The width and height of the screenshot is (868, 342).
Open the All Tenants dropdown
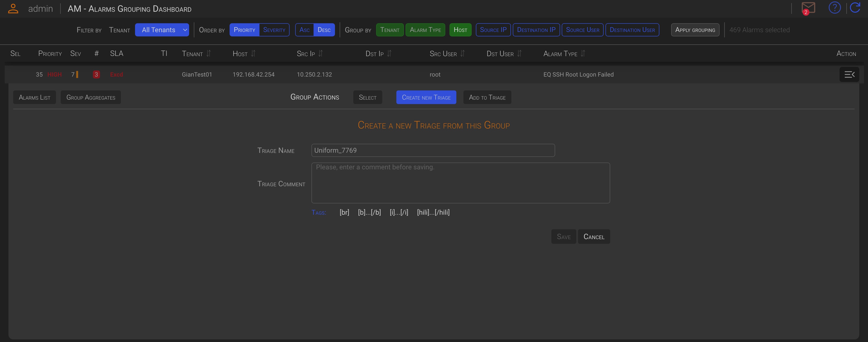click(x=162, y=30)
